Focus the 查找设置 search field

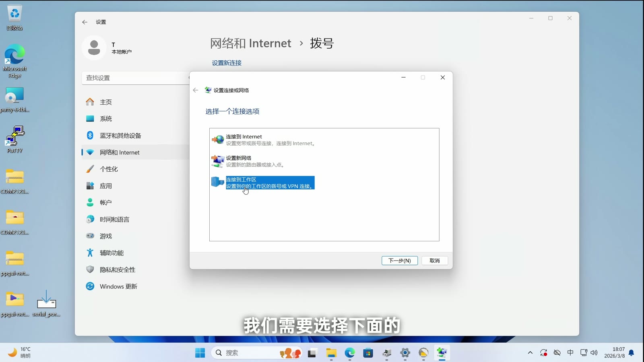click(136, 78)
